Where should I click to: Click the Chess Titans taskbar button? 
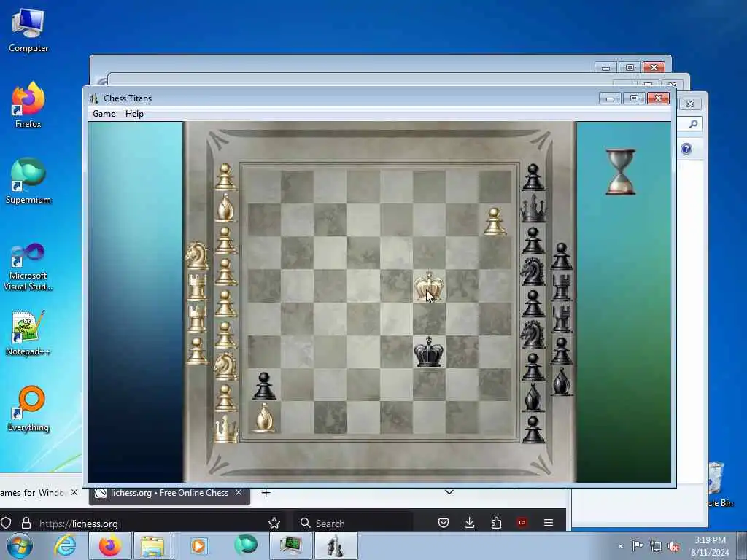point(336,545)
